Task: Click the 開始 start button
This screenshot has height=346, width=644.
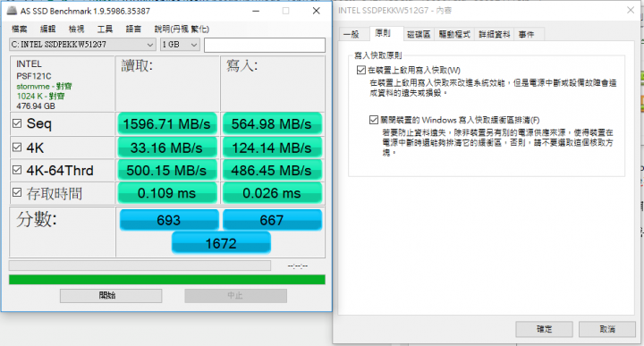Action: [111, 296]
